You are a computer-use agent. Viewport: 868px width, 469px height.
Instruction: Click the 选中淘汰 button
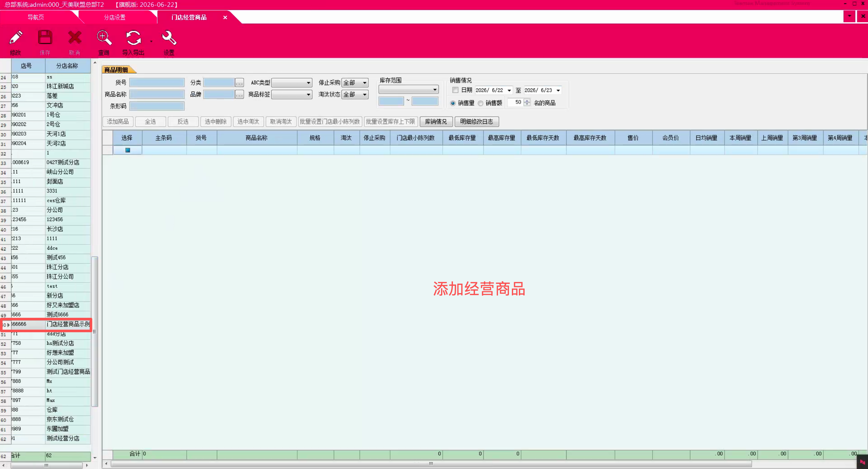[248, 122]
